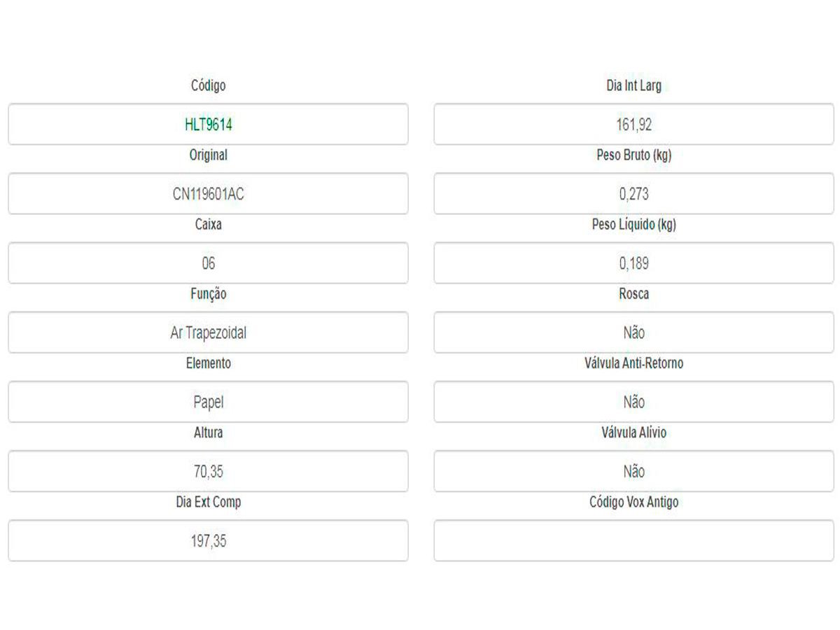
Task: Click the Dia Int Larg label
Action: click(633, 85)
